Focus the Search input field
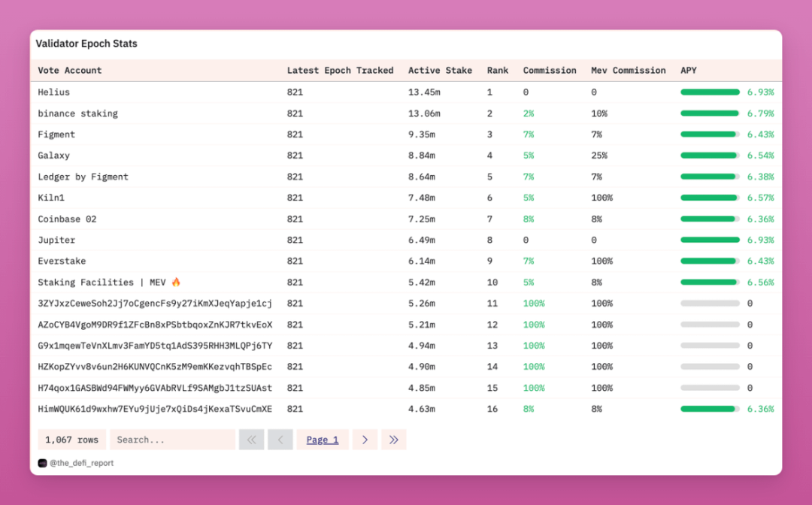812x505 pixels. [172, 440]
